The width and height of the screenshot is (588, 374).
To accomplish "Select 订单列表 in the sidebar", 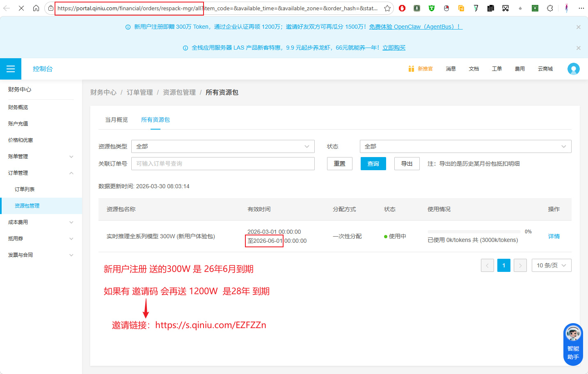I will tap(25, 189).
